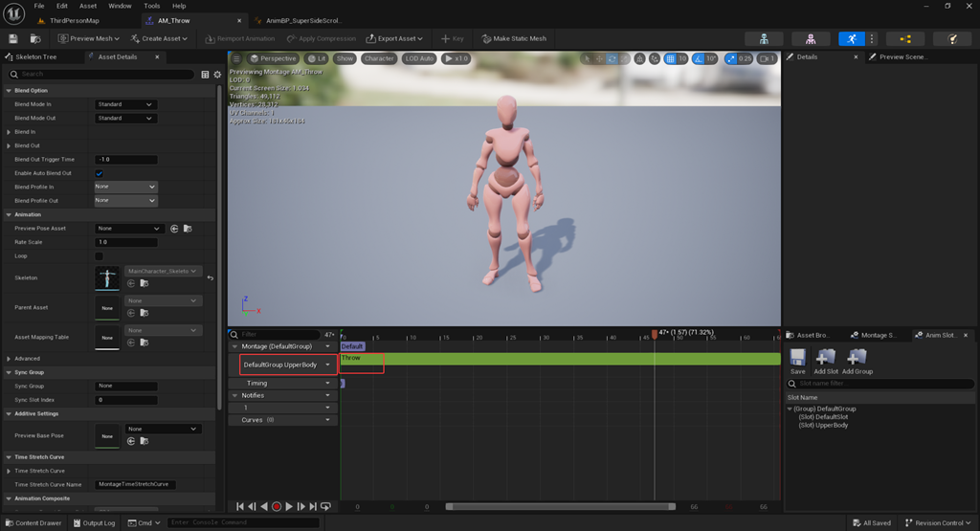Select the viewport Select mode cursor icon
Screen dimensions: 980x531
coord(587,58)
